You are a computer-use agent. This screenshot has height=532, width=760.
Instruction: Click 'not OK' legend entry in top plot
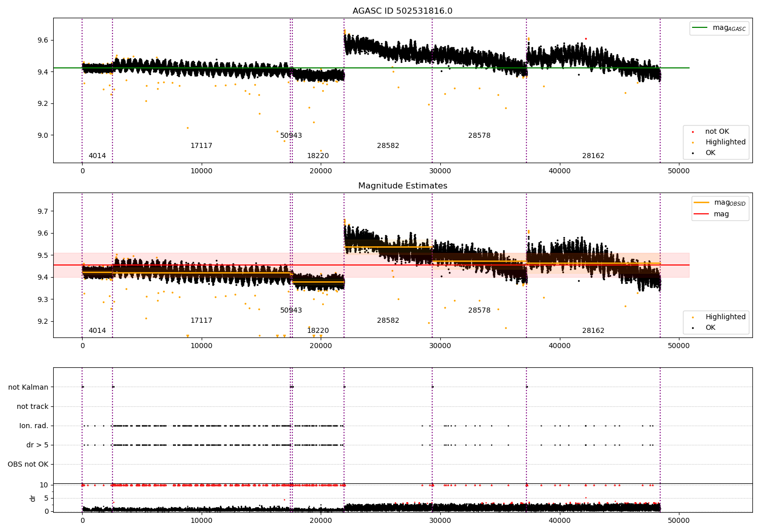pyautogui.click(x=716, y=132)
